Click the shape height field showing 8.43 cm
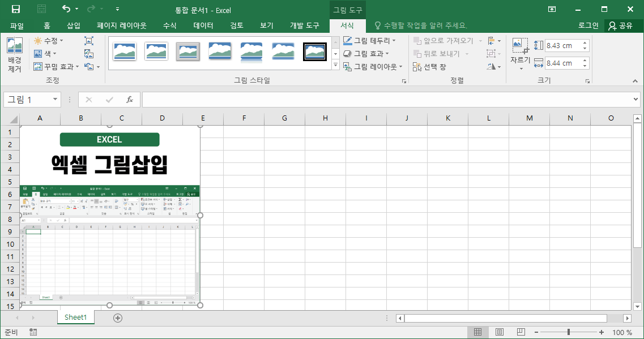Image resolution: width=644 pixels, height=339 pixels. (x=562, y=45)
